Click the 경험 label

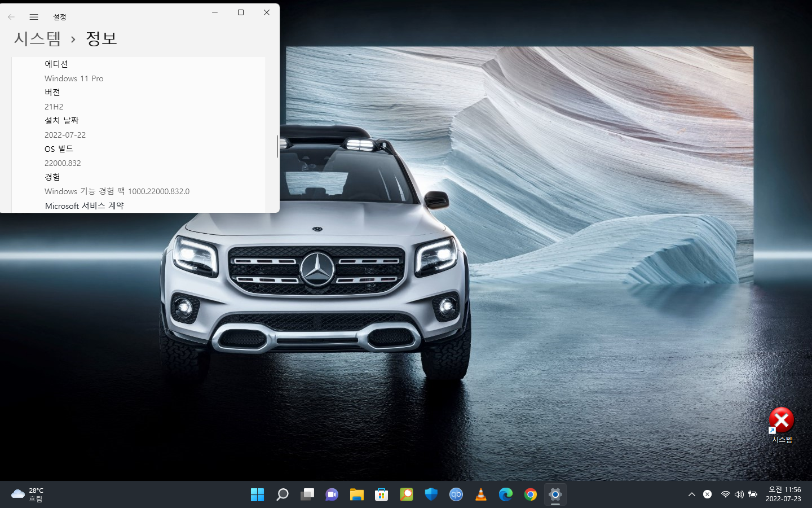(52, 177)
